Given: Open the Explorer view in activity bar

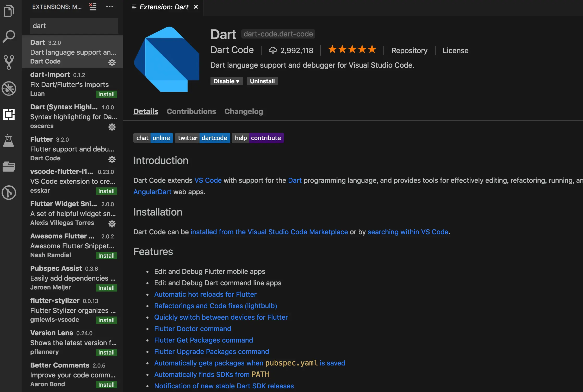Looking at the screenshot, I should click(x=9, y=11).
